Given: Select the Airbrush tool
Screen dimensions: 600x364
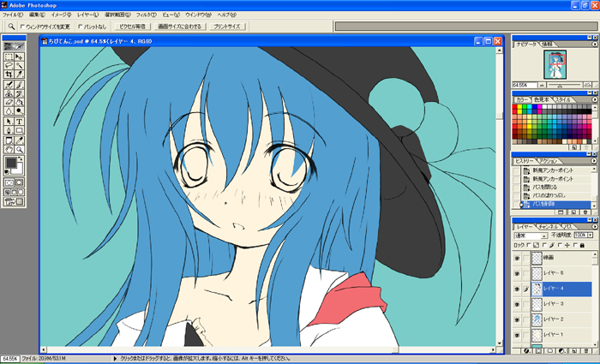Looking at the screenshot, I should (x=9, y=85).
